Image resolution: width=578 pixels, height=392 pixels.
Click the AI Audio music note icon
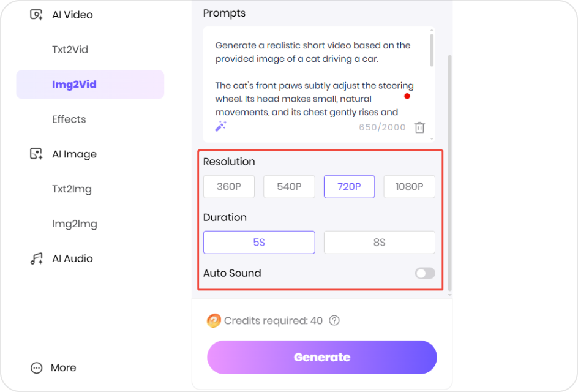click(35, 258)
